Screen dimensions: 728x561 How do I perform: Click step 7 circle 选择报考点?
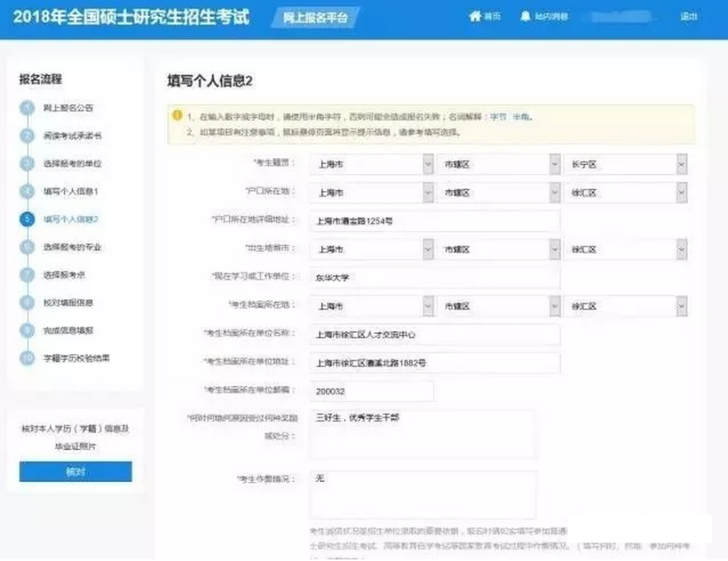click(28, 275)
